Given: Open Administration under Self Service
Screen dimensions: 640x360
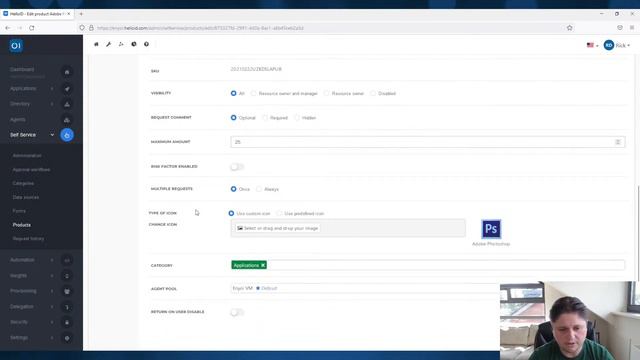Looking at the screenshot, I should click(x=27, y=156).
